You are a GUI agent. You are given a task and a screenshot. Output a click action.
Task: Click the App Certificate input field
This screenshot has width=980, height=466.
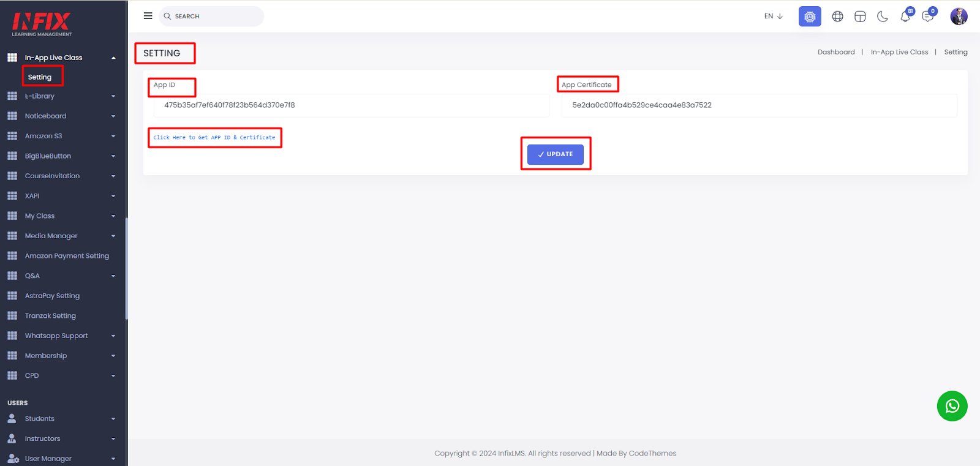pos(759,105)
